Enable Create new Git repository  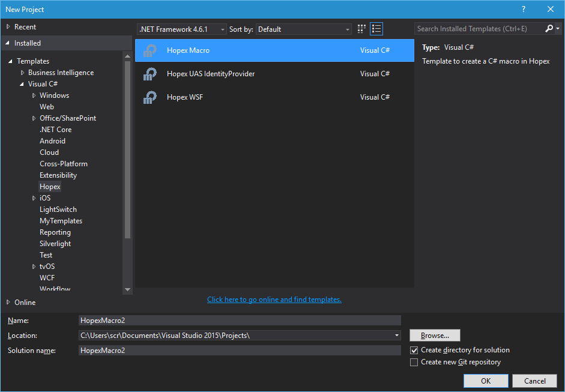pyautogui.click(x=414, y=362)
